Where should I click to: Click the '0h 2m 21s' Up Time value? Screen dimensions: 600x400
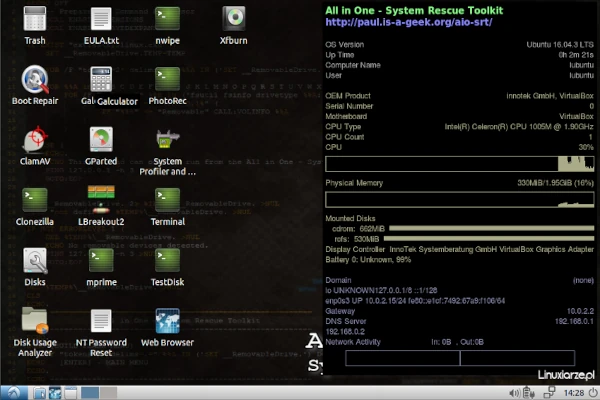[576, 55]
